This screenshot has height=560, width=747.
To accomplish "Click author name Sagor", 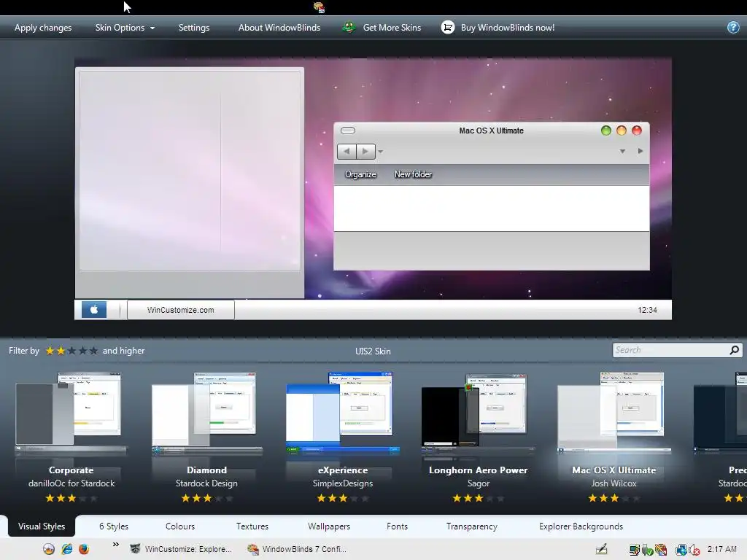I will (479, 483).
